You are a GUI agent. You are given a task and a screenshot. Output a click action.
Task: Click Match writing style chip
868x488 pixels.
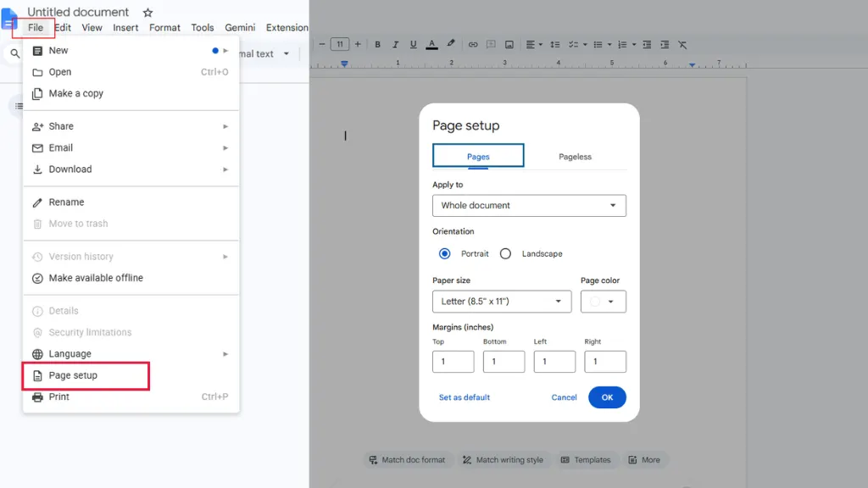[504, 460]
